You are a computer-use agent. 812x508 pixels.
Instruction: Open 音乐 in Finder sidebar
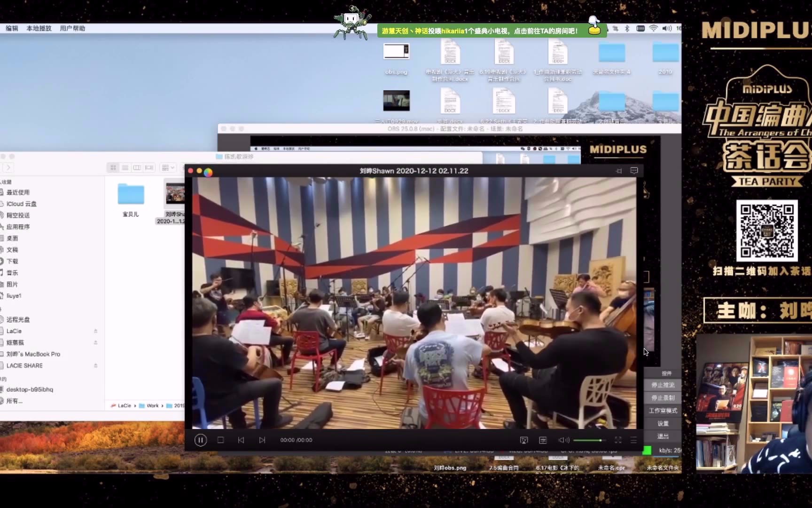tap(12, 273)
